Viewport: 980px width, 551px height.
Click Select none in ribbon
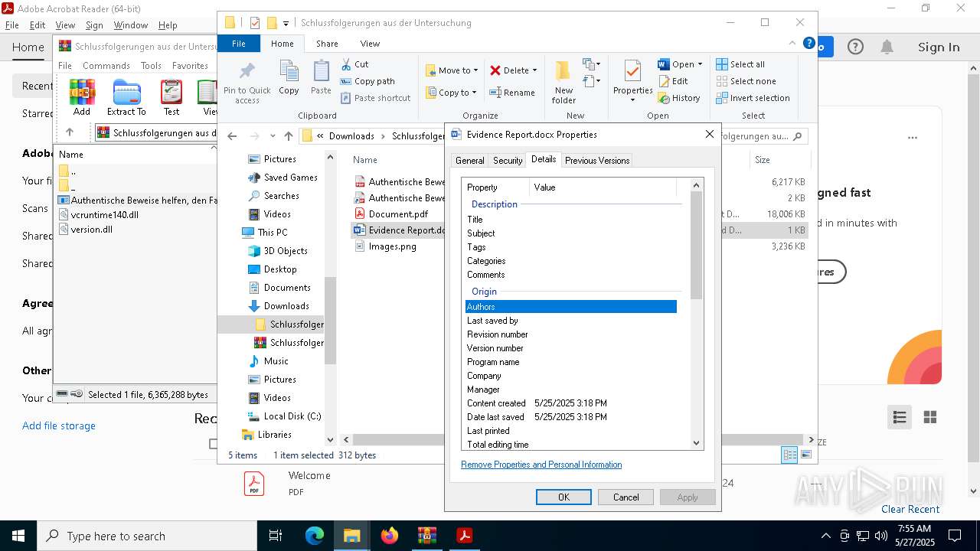(746, 81)
